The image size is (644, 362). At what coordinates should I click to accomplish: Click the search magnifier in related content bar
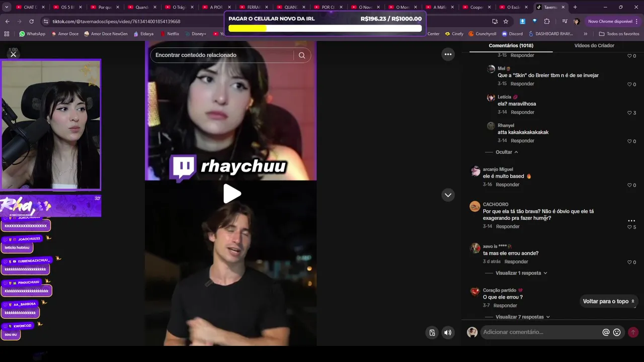(302, 55)
